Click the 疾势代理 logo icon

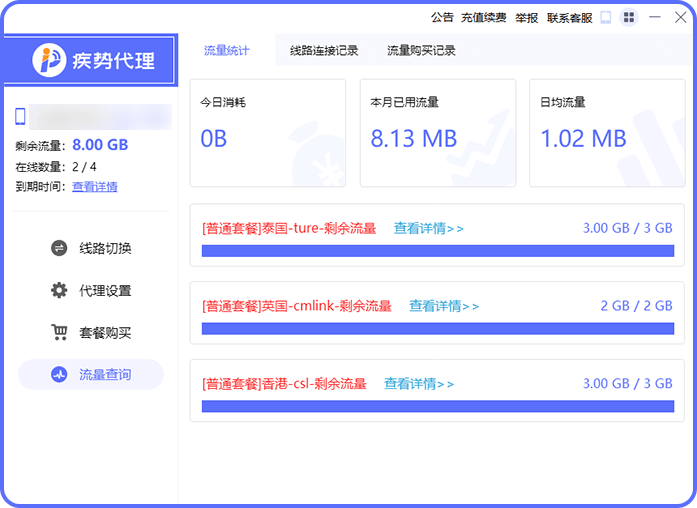pos(48,61)
